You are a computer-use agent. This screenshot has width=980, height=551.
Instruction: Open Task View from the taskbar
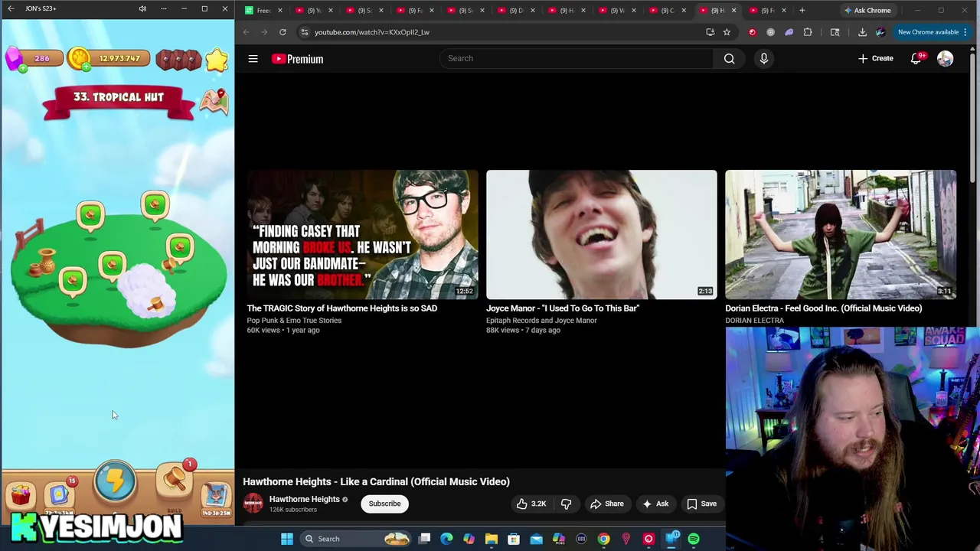(424, 539)
